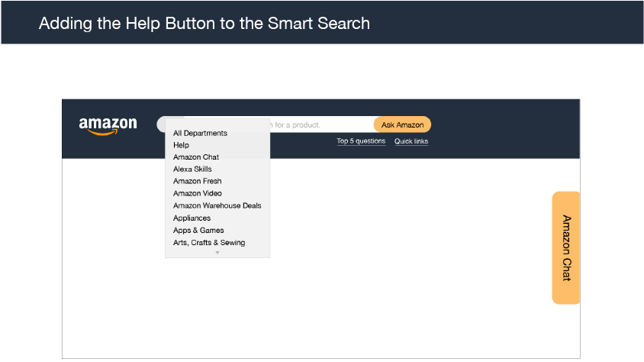Click the empty white page area
644x362 pixels.
(411, 259)
